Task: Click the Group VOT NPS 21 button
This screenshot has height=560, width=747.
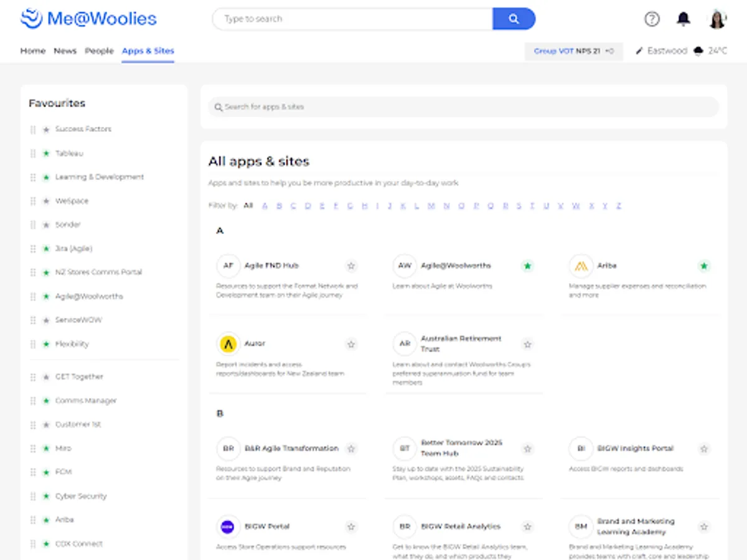Action: 574,51
